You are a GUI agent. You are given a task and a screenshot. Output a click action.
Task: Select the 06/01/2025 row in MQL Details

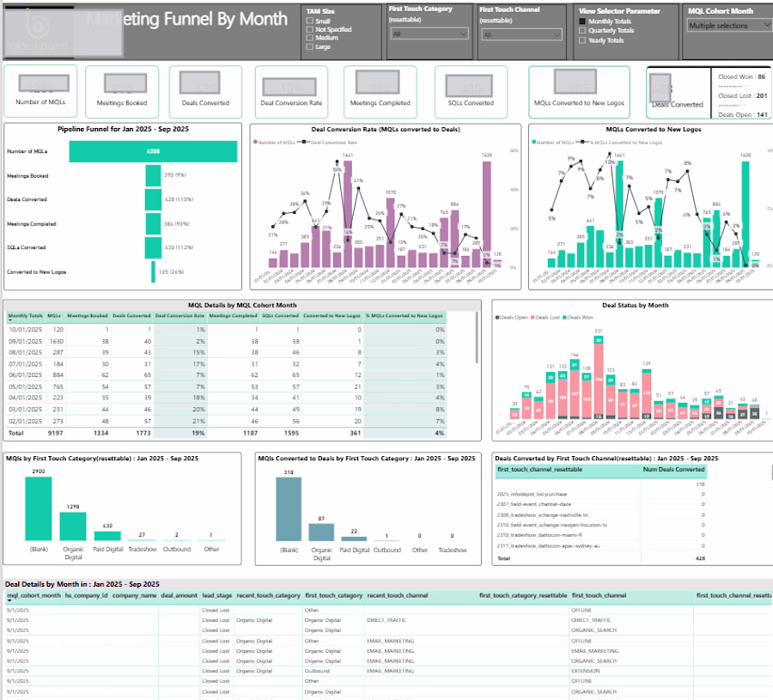coord(226,375)
